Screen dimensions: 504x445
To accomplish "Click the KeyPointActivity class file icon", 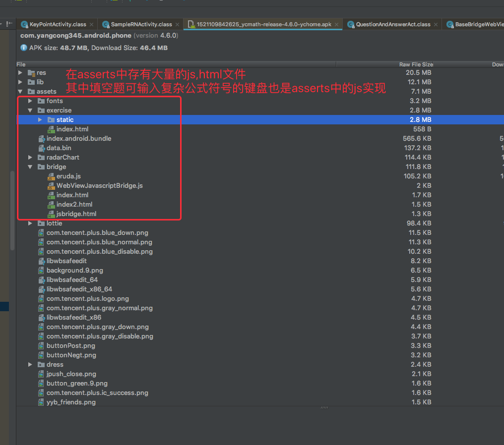I will click(x=24, y=24).
